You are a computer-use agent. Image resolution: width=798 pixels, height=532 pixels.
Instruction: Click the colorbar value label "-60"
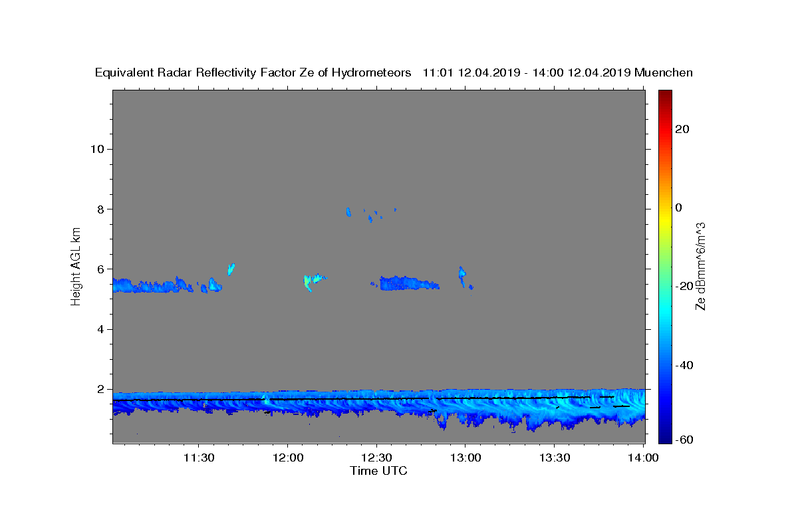click(686, 439)
